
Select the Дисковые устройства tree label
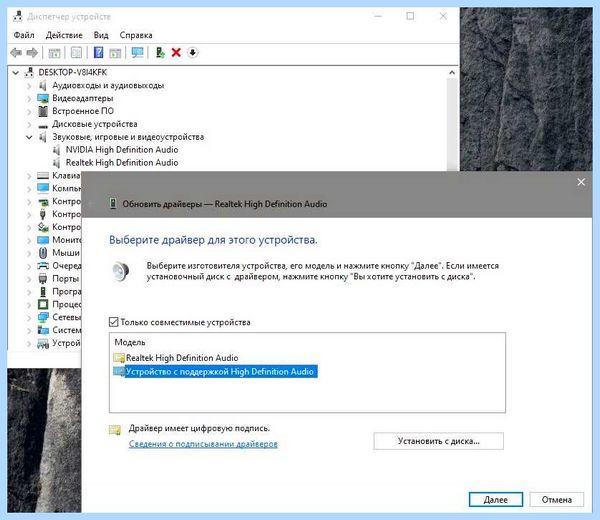(x=95, y=124)
